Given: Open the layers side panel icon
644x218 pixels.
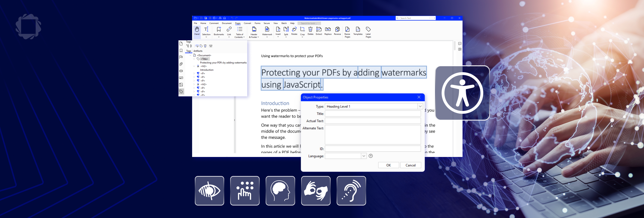Looking at the screenshot, I should (181, 71).
